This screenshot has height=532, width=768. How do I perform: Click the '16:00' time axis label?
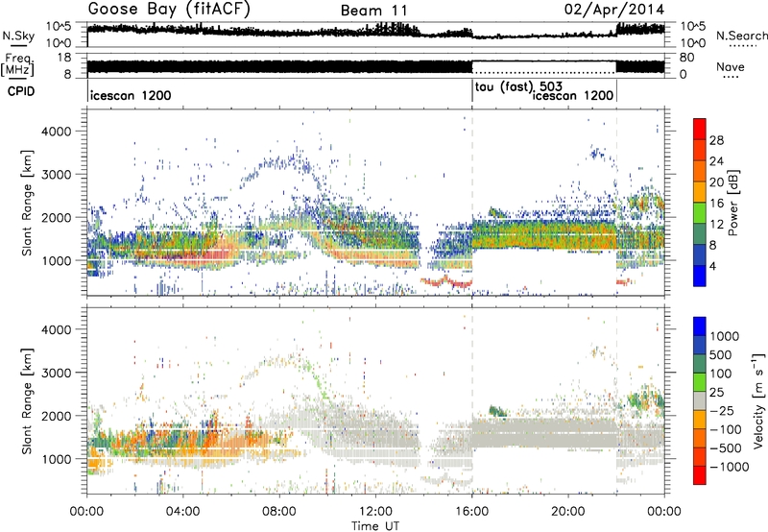pos(472,512)
